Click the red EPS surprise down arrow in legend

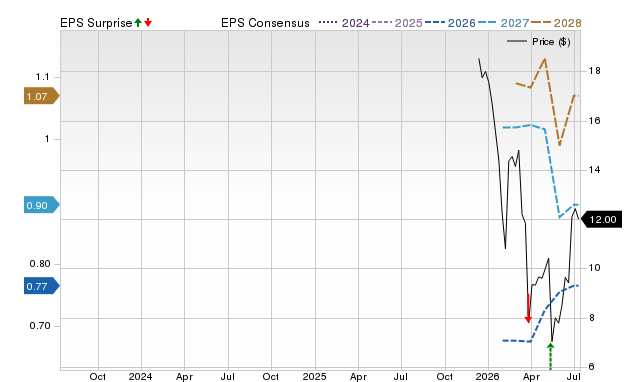(x=148, y=22)
